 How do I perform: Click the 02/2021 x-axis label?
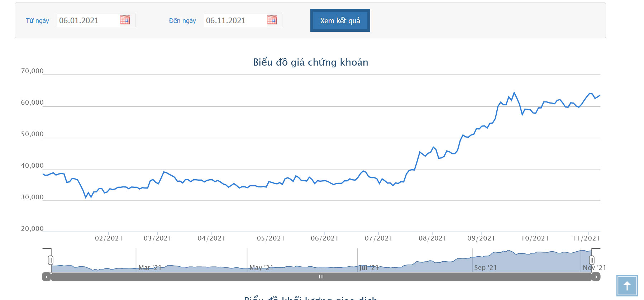109,238
